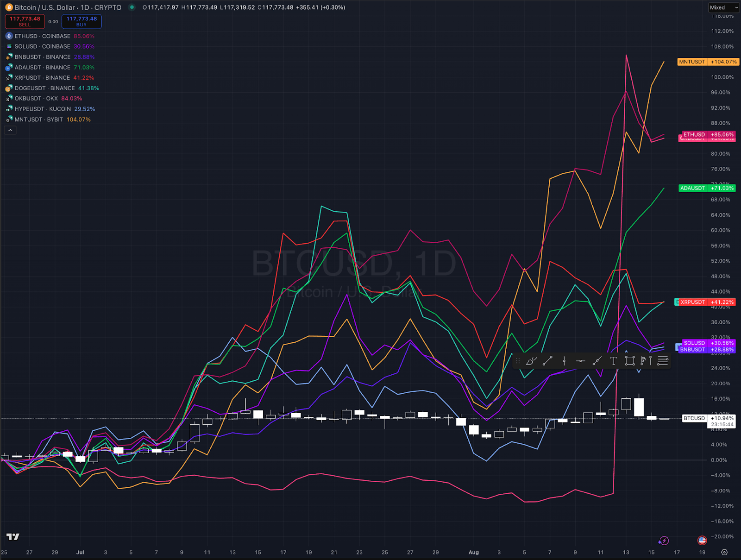This screenshot has height=560, width=741.
Task: Click the close price C117,773.48 value
Action: tap(276, 7)
